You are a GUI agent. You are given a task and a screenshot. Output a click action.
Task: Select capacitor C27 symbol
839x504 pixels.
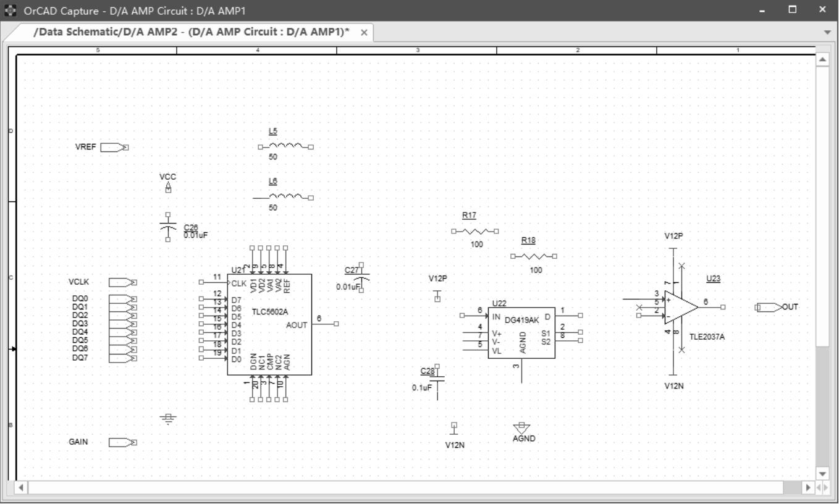click(x=361, y=277)
